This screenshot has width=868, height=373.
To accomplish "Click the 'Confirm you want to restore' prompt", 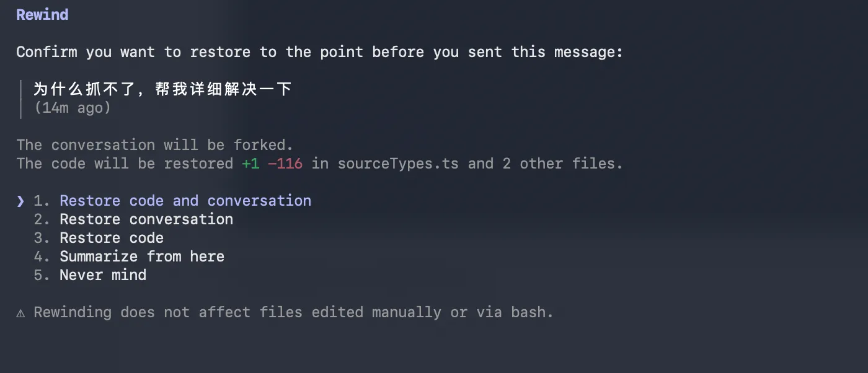I will click(x=319, y=52).
